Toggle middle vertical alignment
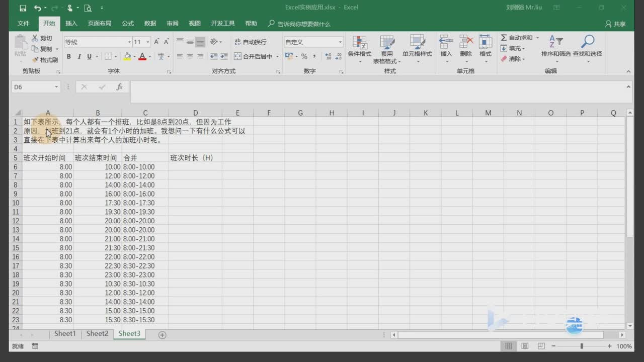The image size is (644, 362). point(190,42)
